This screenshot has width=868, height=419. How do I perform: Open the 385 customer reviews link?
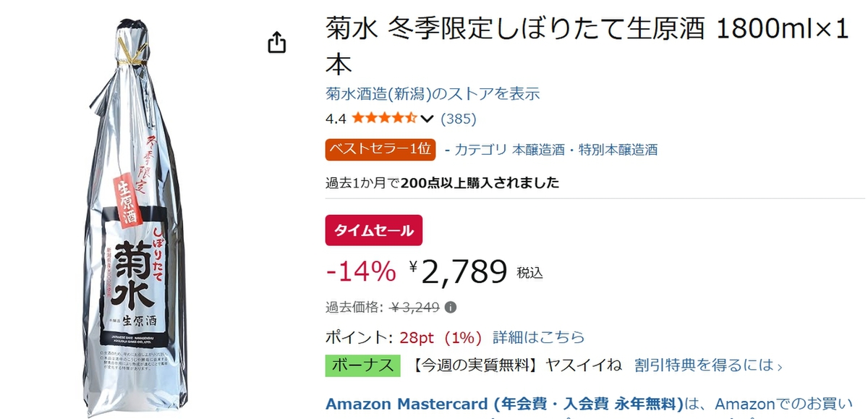(x=458, y=119)
